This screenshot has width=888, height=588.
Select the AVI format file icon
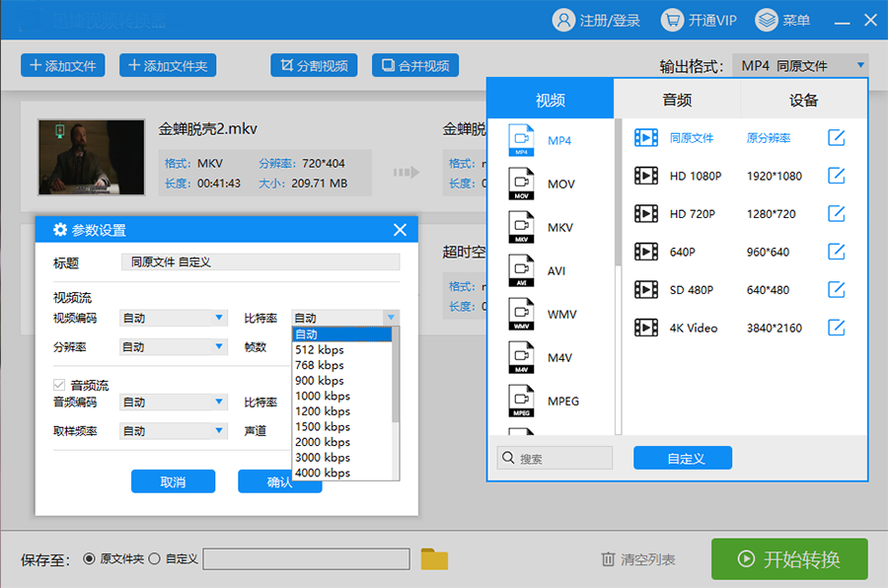pyautogui.click(x=521, y=270)
